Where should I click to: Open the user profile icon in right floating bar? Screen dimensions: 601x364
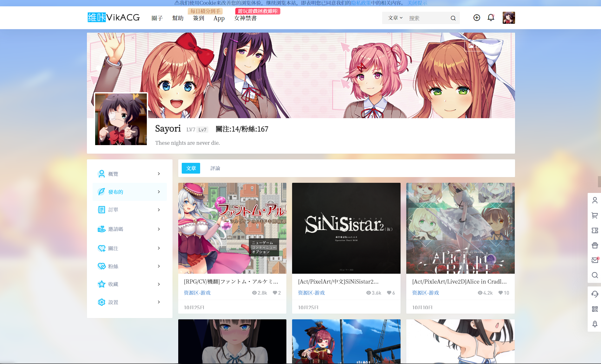[x=595, y=200]
